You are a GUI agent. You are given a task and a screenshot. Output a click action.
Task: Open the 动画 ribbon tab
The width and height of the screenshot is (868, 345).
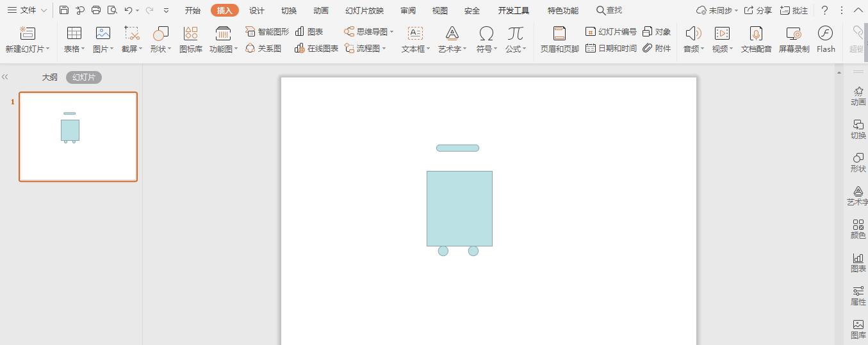pyautogui.click(x=321, y=10)
